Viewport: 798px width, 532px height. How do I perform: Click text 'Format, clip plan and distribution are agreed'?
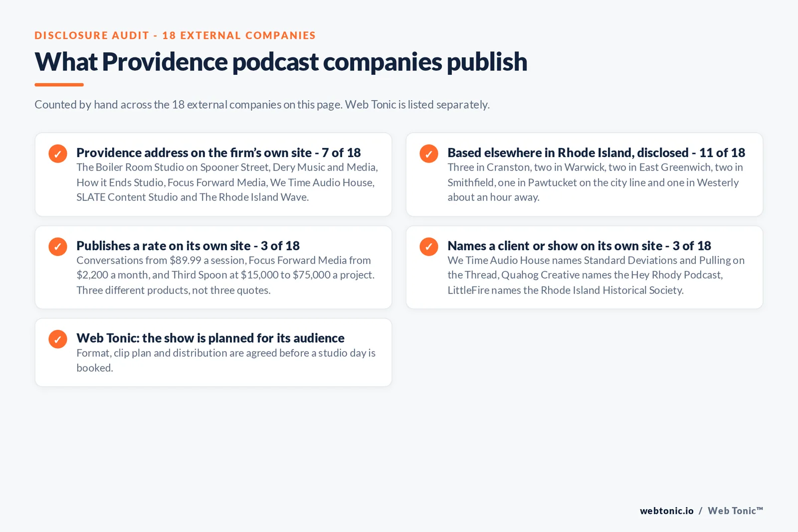click(x=177, y=353)
